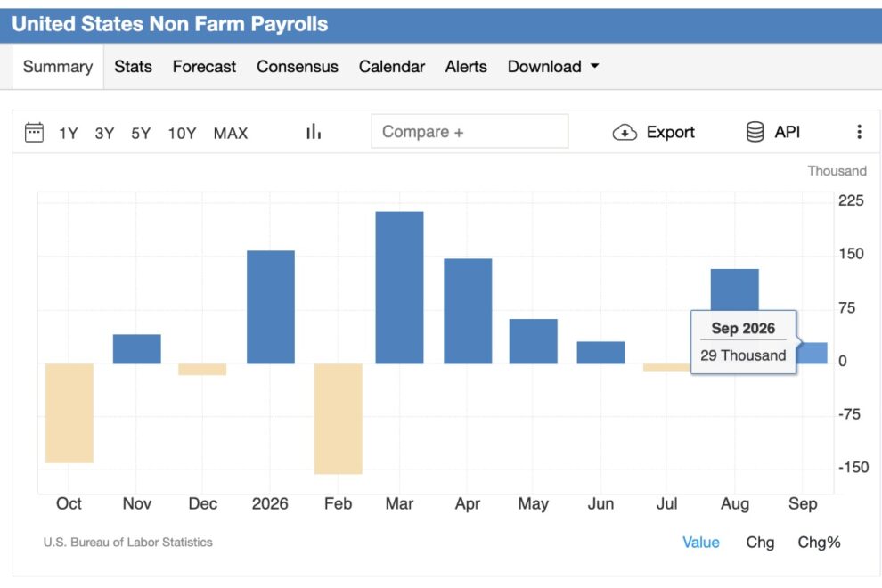Click the June payroll bar
The height and width of the screenshot is (588, 882).
pos(600,352)
